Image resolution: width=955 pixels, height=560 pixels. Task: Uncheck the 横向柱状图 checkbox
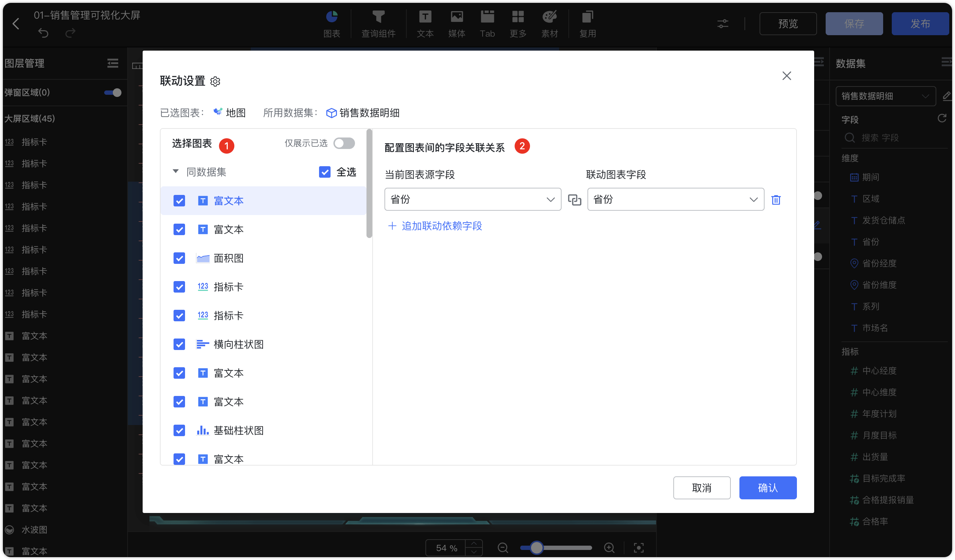179,344
